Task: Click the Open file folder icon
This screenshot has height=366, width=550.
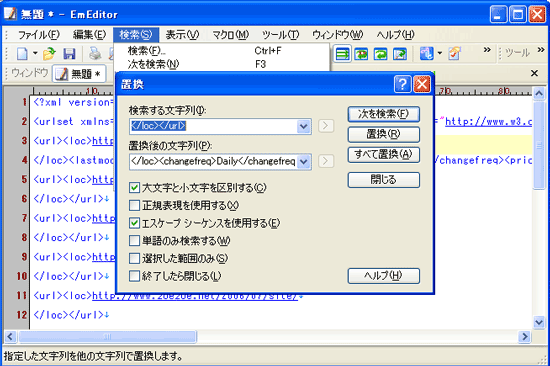Action: click(x=49, y=54)
